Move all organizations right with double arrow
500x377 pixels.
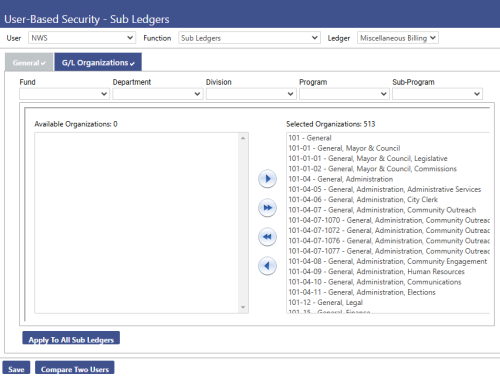pos(267,208)
